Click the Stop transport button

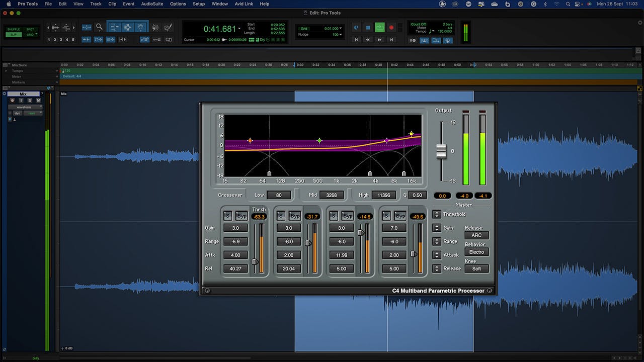click(x=368, y=28)
